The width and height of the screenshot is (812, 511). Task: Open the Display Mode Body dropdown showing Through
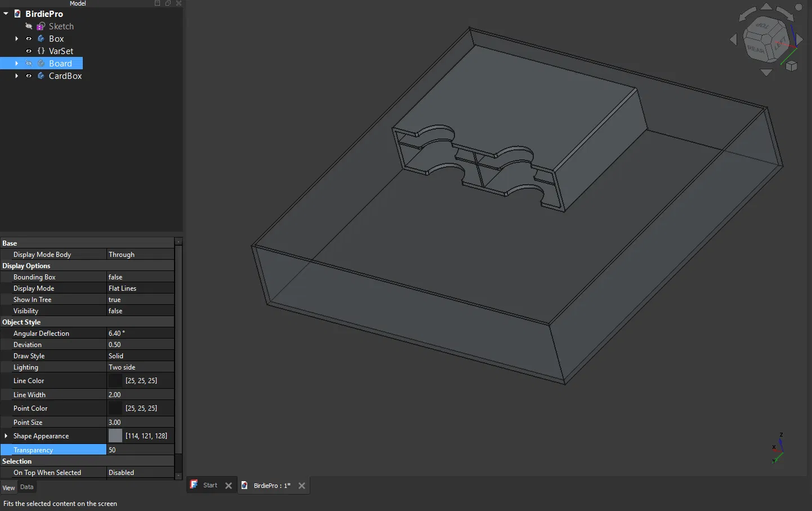[x=140, y=255]
